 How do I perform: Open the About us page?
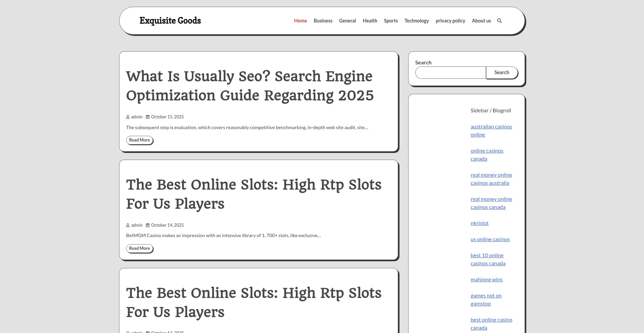(481, 21)
